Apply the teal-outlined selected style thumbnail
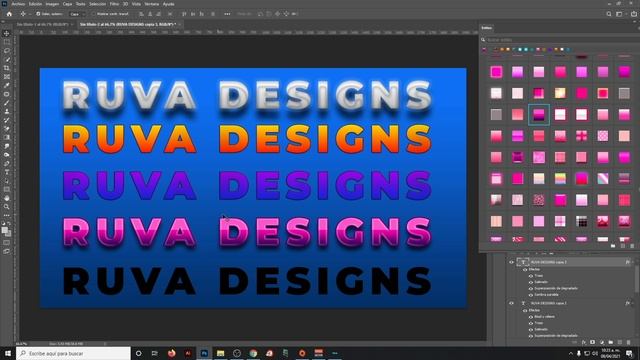640x360 pixels. (x=539, y=115)
